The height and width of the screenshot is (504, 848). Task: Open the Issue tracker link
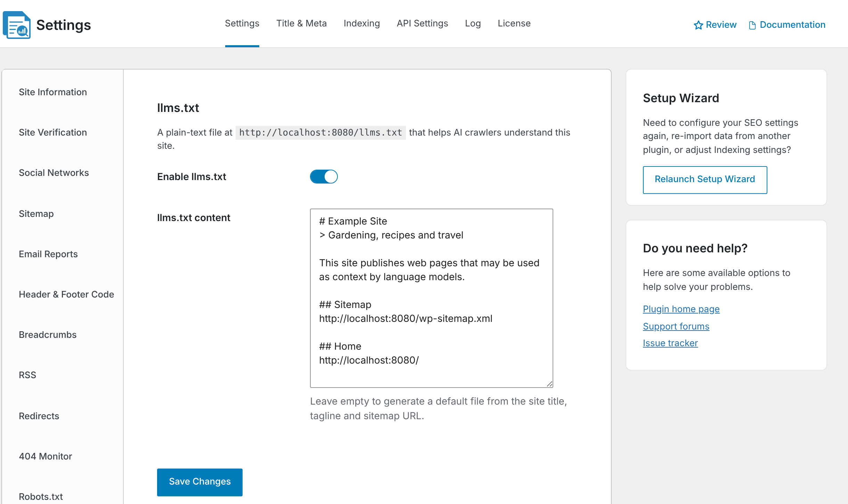click(670, 343)
